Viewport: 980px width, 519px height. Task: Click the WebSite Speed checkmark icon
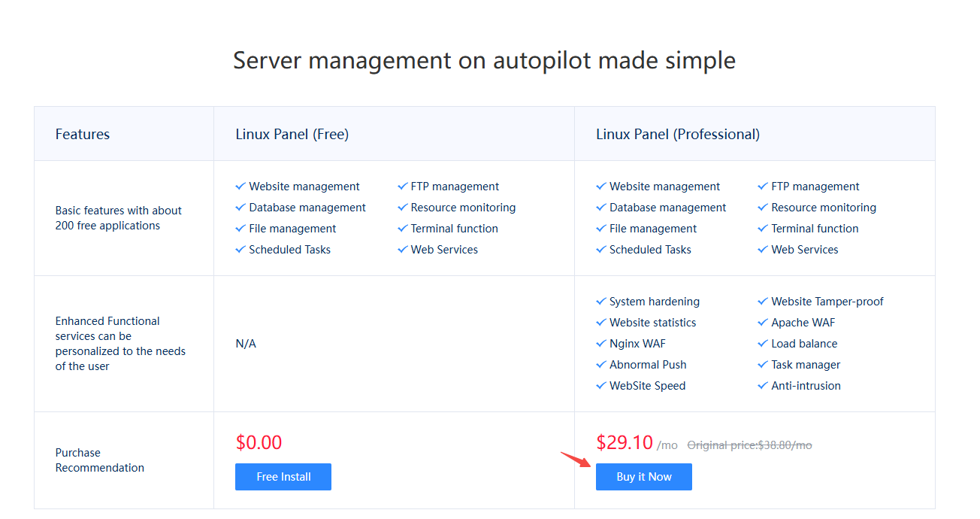[x=600, y=386]
